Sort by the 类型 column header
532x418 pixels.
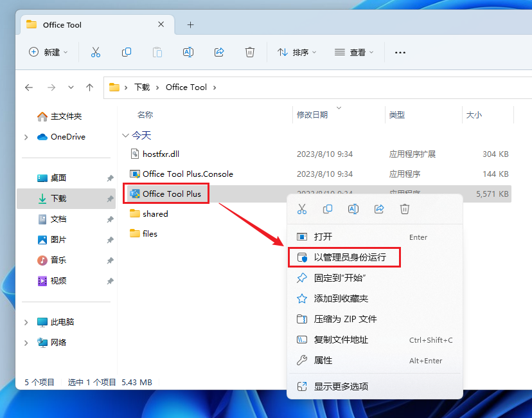396,114
